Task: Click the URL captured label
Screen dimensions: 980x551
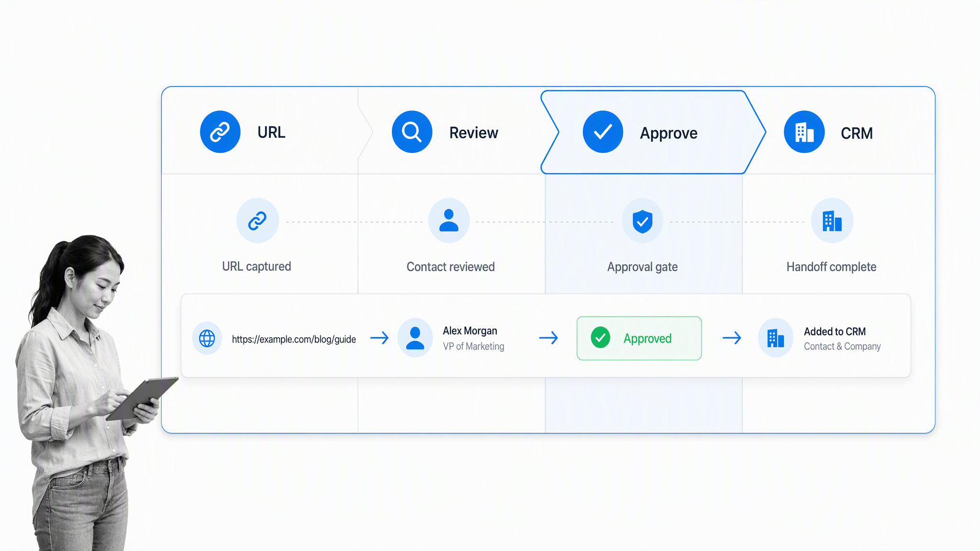Action: 256,266
